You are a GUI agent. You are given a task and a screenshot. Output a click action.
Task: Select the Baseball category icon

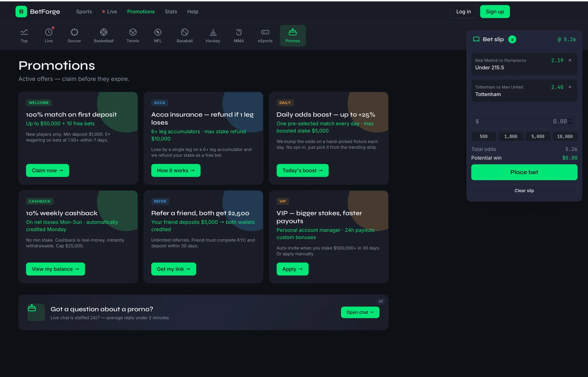185,35
